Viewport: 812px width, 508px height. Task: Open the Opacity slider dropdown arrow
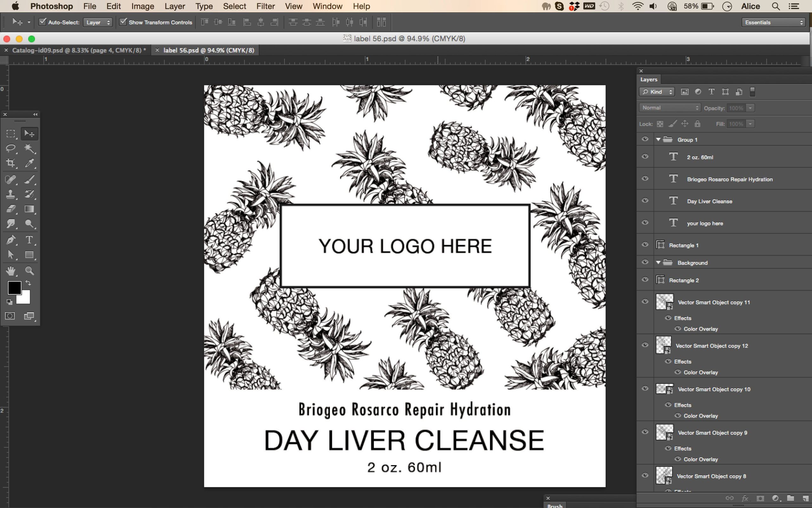click(750, 108)
